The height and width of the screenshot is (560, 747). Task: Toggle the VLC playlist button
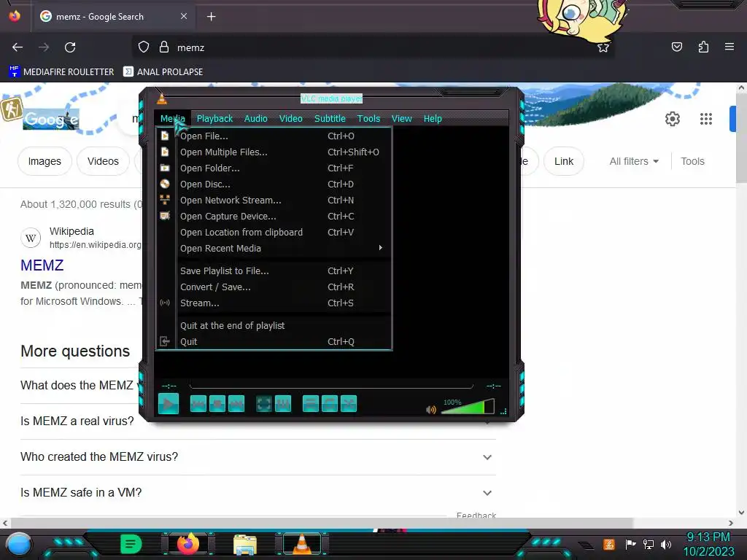point(311,404)
